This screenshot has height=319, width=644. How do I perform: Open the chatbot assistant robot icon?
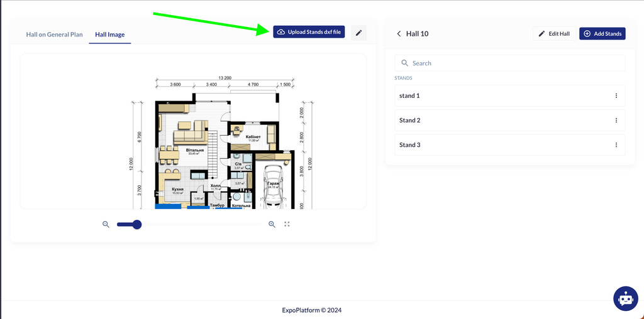(x=625, y=299)
